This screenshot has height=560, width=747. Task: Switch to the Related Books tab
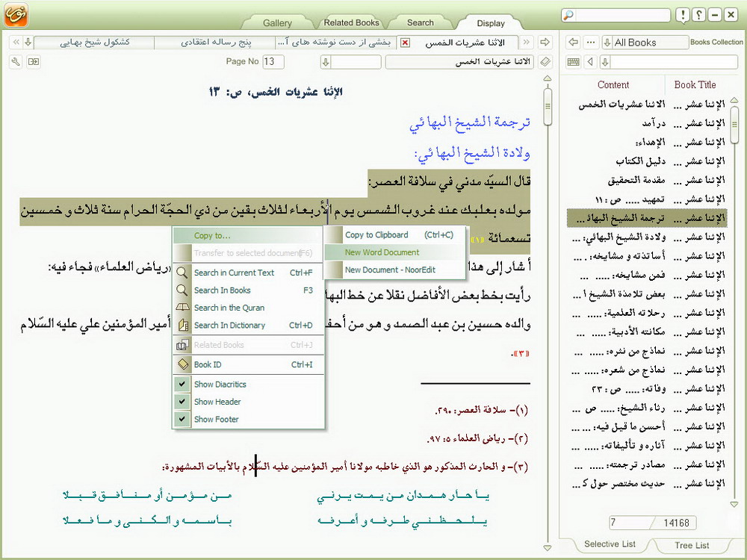352,22
